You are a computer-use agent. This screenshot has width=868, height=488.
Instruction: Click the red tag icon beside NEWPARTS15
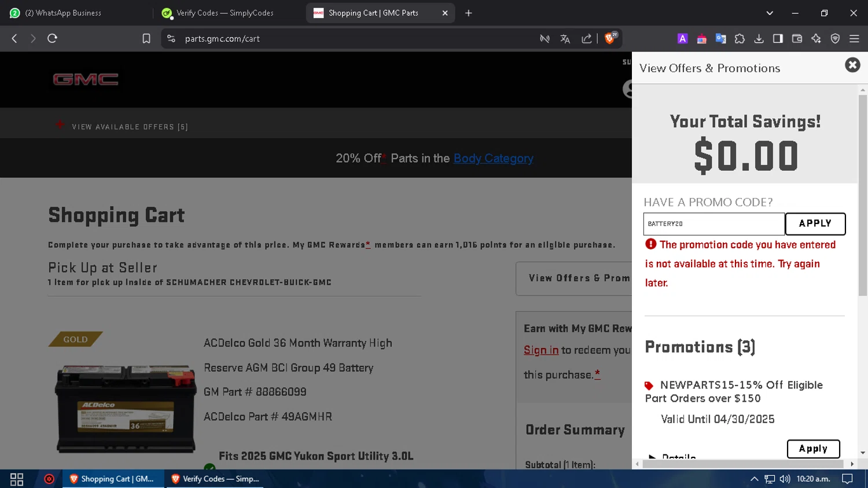(x=649, y=386)
